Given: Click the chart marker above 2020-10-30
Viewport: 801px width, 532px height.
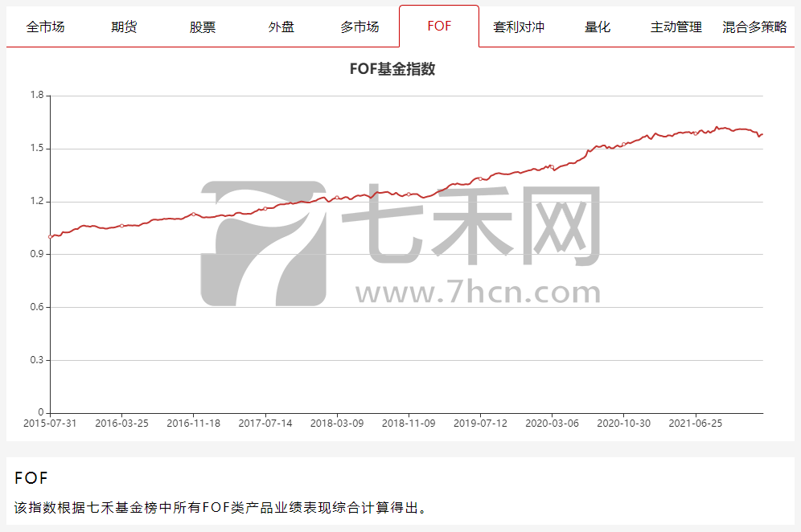Looking at the screenshot, I should click(x=624, y=145).
